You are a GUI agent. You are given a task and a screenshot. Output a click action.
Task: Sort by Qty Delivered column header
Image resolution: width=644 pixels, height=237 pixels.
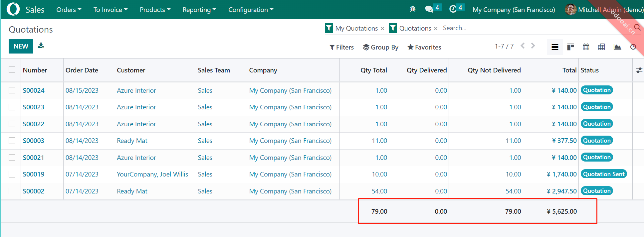[427, 70]
